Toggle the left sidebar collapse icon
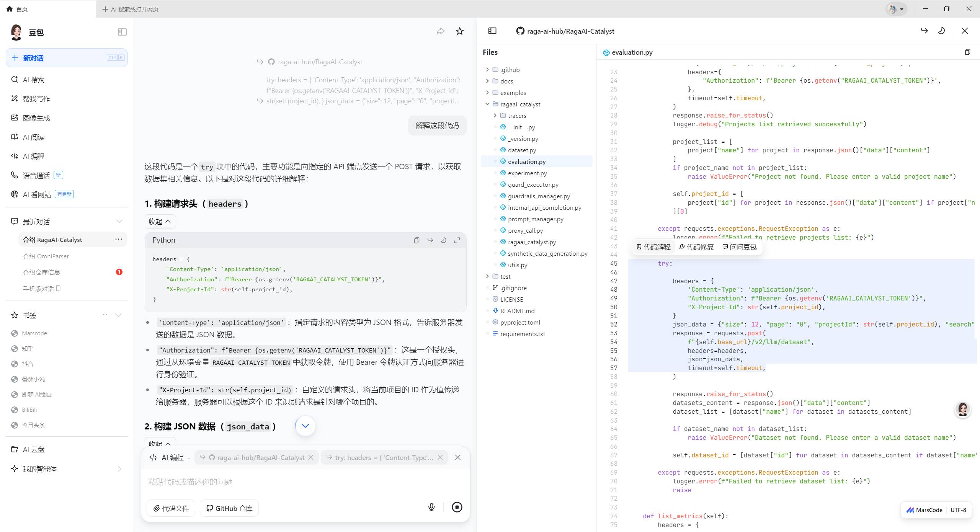Screen dimensions: 980x532 [122, 32]
